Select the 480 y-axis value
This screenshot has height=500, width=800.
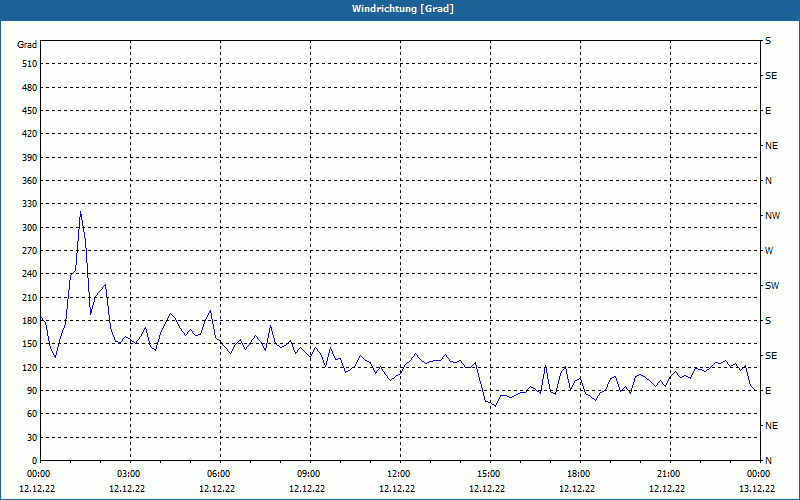tap(30, 88)
